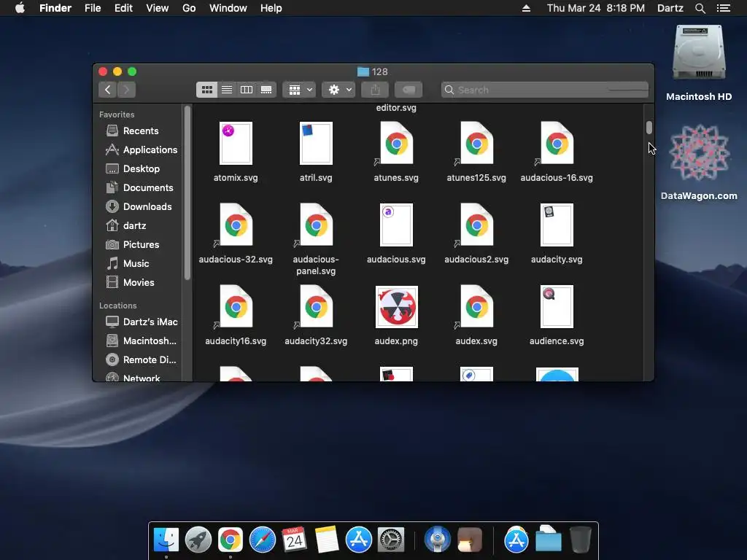The image size is (747, 560).
Task: Select the atomix.svg file icon
Action: 236,144
